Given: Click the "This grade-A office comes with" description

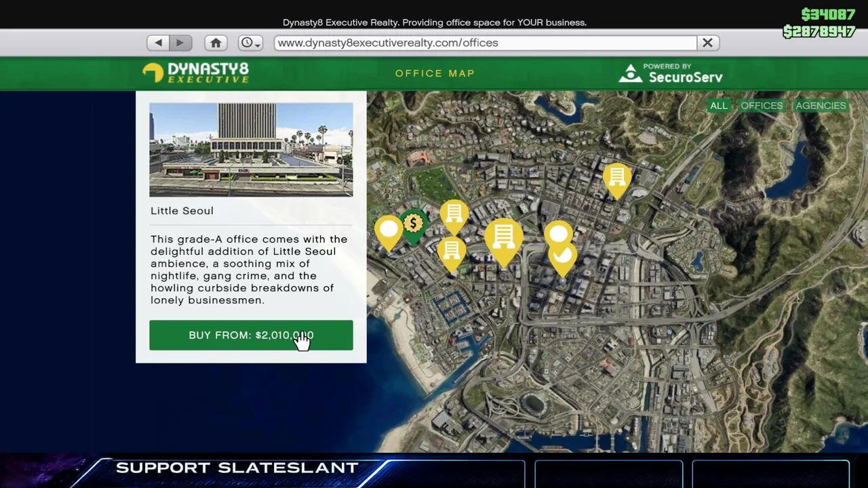Looking at the screenshot, I should tap(249, 270).
